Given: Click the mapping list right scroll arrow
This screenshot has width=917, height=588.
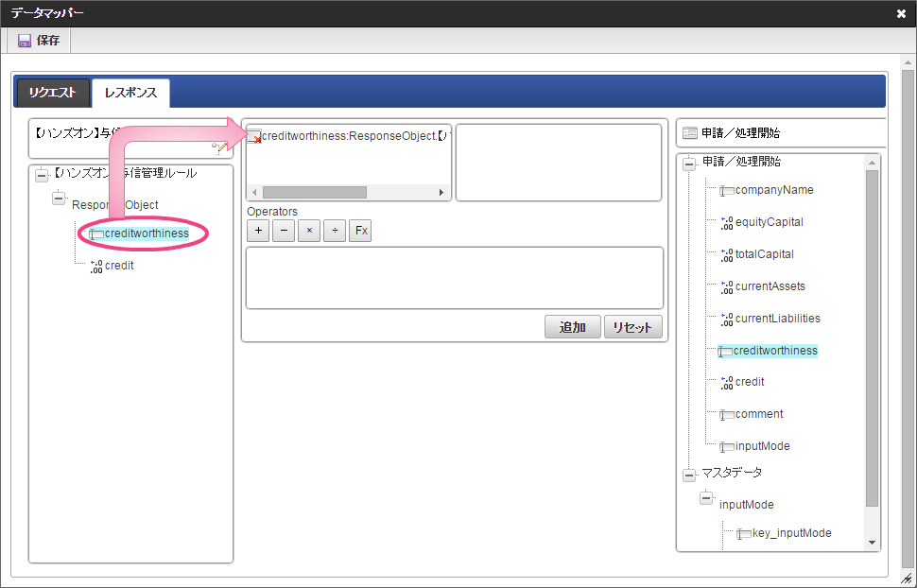Looking at the screenshot, I should (x=441, y=193).
